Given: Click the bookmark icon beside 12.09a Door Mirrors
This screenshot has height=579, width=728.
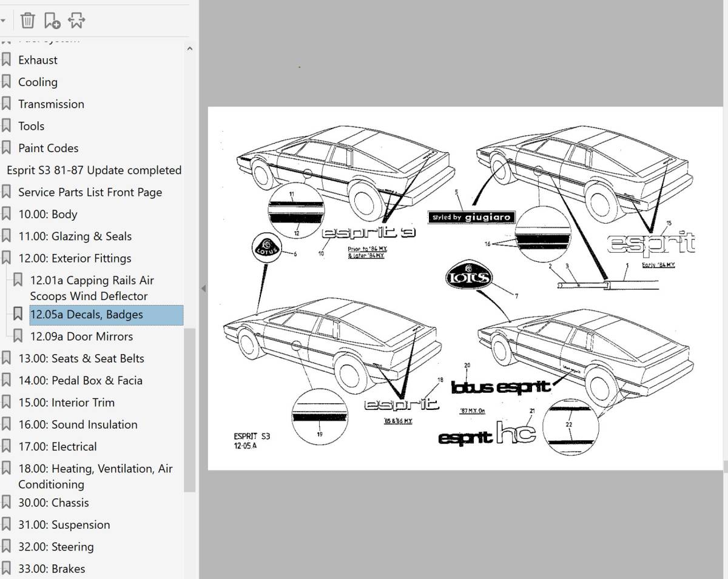Looking at the screenshot, I should pyautogui.click(x=18, y=336).
